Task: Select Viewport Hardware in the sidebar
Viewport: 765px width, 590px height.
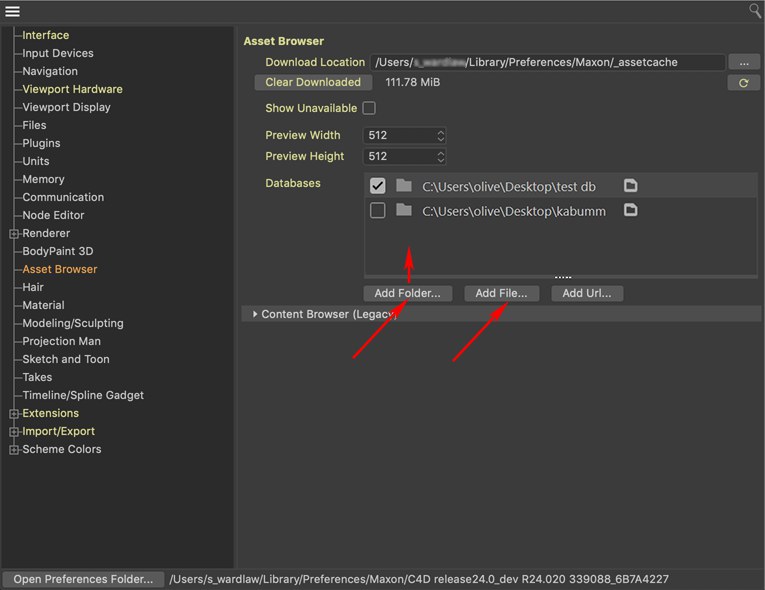Action: coord(72,89)
